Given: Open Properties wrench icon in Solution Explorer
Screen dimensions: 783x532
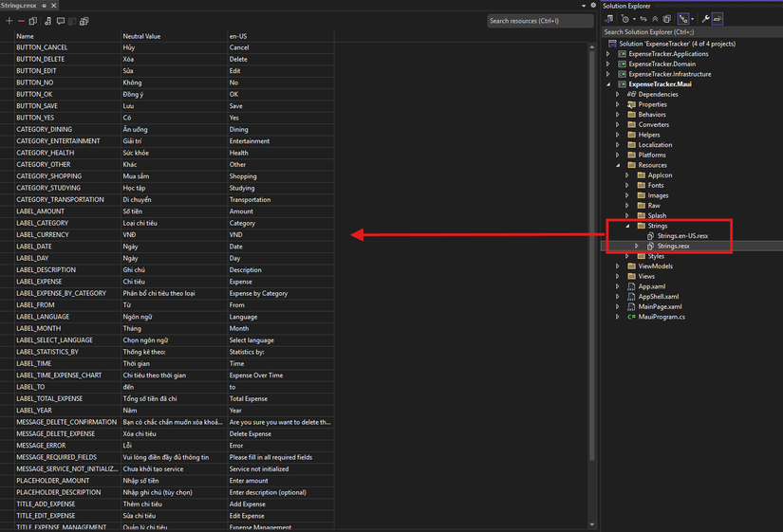Looking at the screenshot, I should pyautogui.click(x=705, y=19).
